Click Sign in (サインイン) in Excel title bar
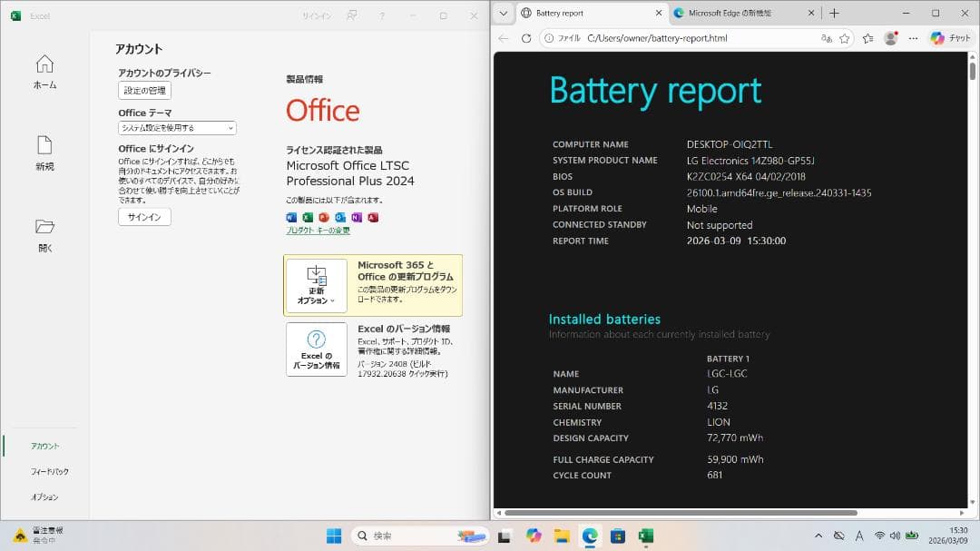 click(317, 16)
